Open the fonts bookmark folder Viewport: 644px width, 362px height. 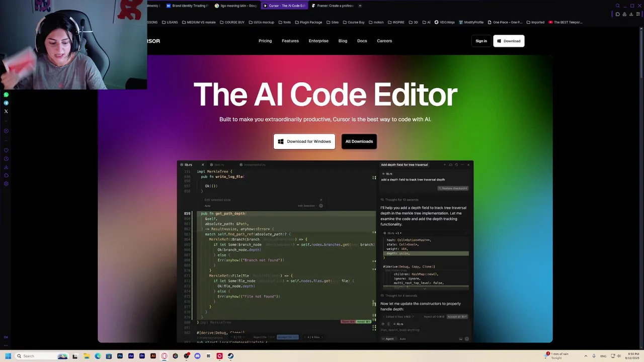(285, 22)
